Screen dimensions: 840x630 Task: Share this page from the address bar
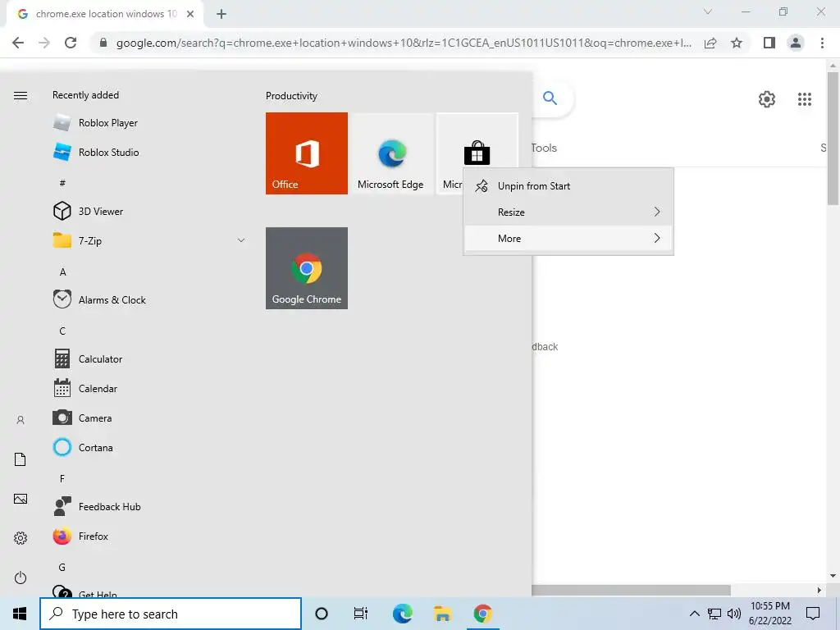coord(710,43)
